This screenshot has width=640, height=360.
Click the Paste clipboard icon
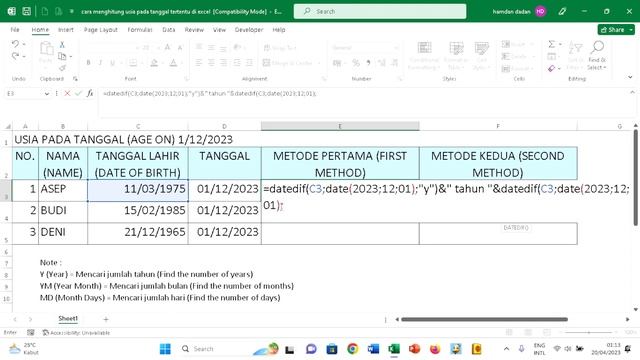pos(46,49)
